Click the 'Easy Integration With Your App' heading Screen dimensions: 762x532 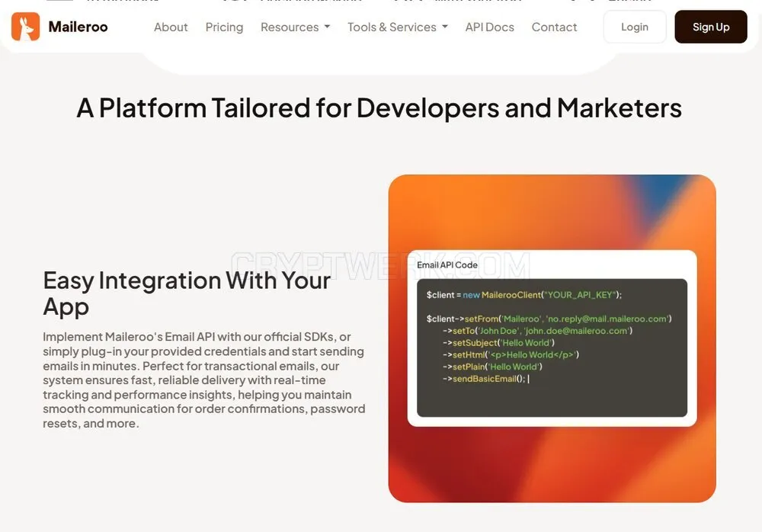[x=187, y=293]
